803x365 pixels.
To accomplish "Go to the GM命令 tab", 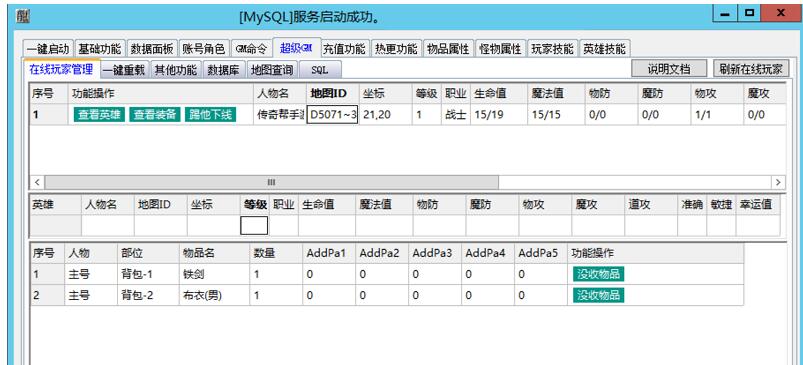I will pyautogui.click(x=251, y=49).
